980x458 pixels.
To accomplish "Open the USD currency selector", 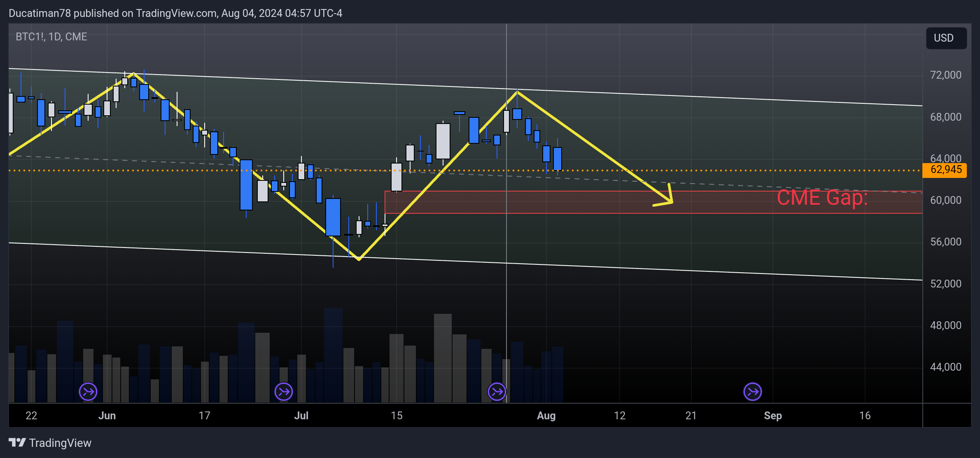I will [x=946, y=38].
